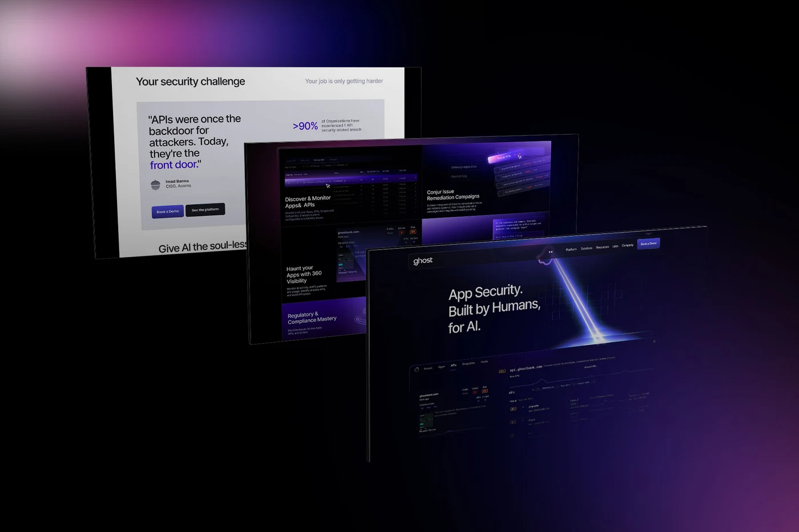Click the ghost logo in the front screen
Image resolution: width=799 pixels, height=532 pixels.
[423, 261]
